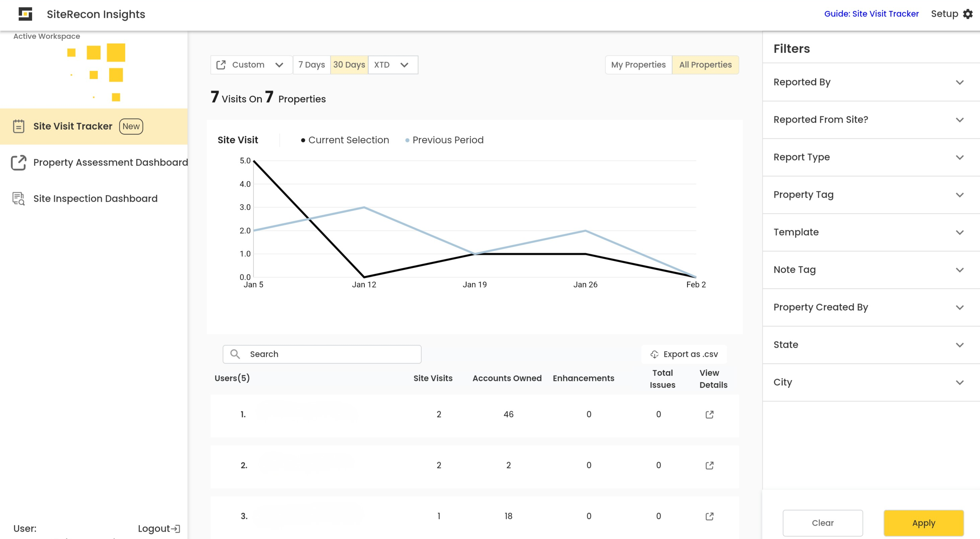Image resolution: width=980 pixels, height=539 pixels.
Task: Open view details for user row 3
Action: tap(709, 516)
